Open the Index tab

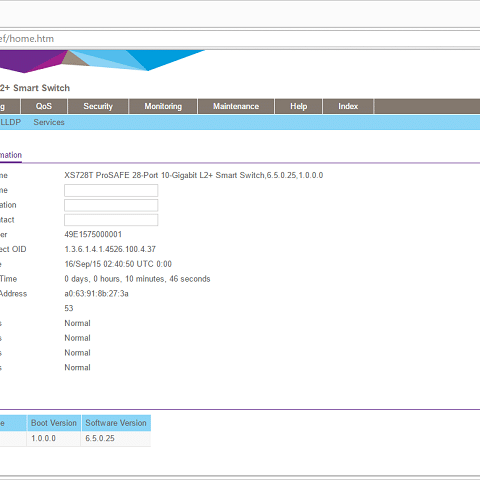click(348, 106)
